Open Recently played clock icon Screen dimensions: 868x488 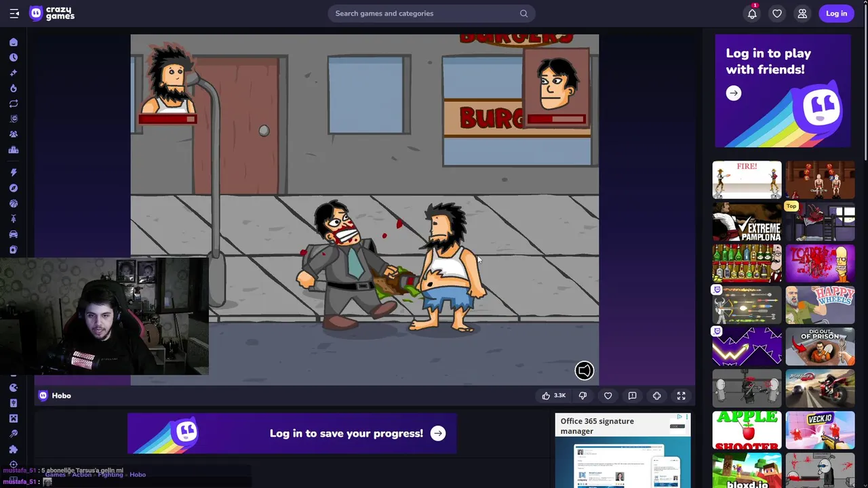coord(14,58)
